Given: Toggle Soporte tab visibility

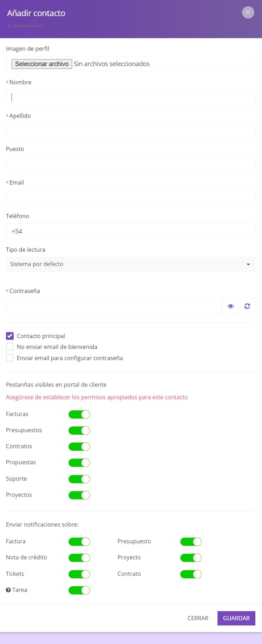Looking at the screenshot, I should (79, 479).
